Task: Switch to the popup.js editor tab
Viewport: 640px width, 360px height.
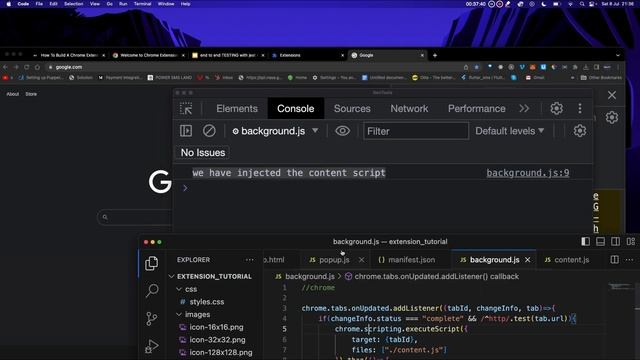Action: point(334,260)
